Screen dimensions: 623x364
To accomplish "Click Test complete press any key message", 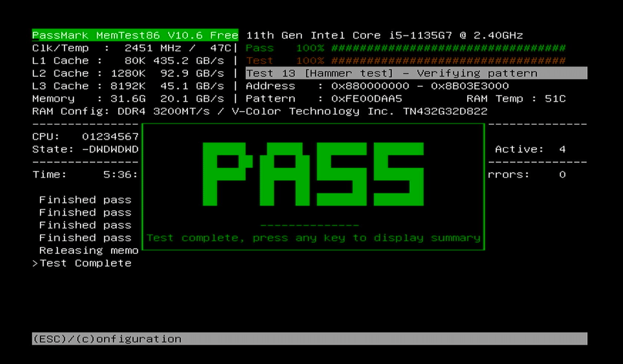I will (313, 238).
